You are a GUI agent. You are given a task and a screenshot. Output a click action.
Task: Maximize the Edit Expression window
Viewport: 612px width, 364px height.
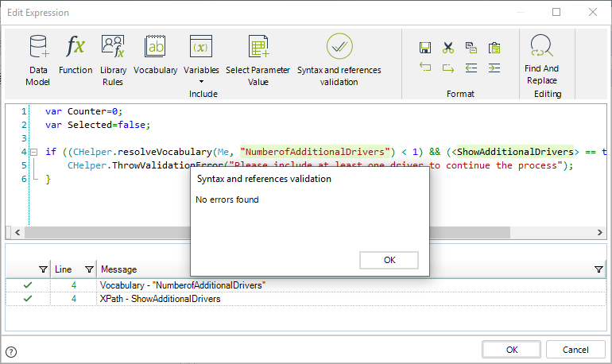coord(556,12)
